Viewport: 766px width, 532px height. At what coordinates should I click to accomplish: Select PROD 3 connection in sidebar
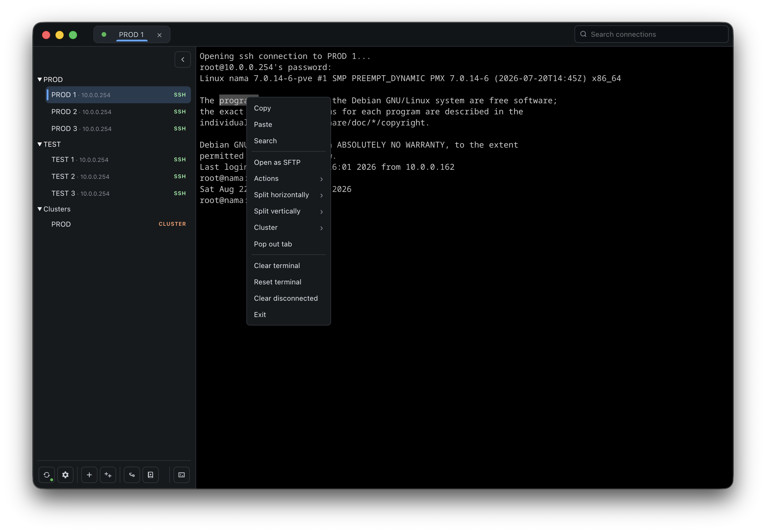pyautogui.click(x=118, y=129)
